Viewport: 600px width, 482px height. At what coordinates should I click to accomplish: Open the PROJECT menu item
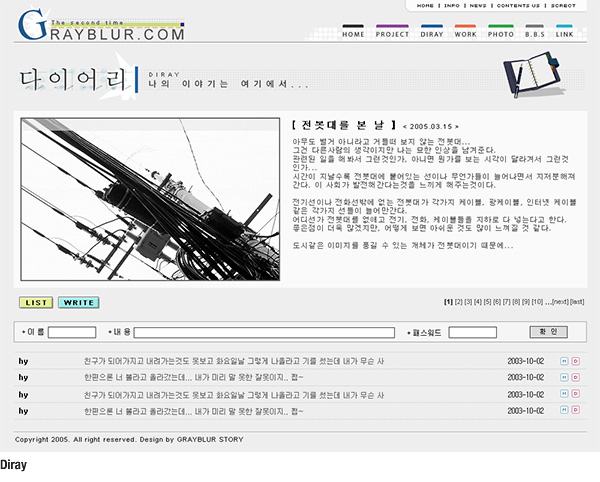(392, 32)
